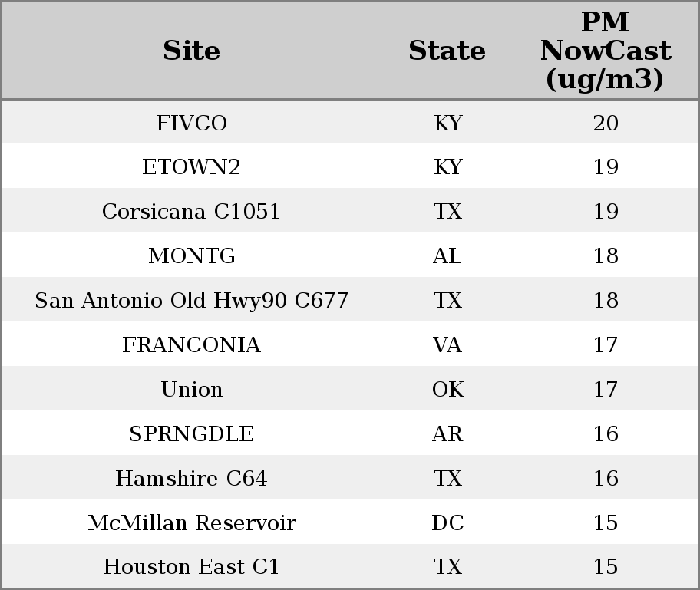Select the FIVCO site cell
This screenshot has width=700, height=590.
(192, 123)
